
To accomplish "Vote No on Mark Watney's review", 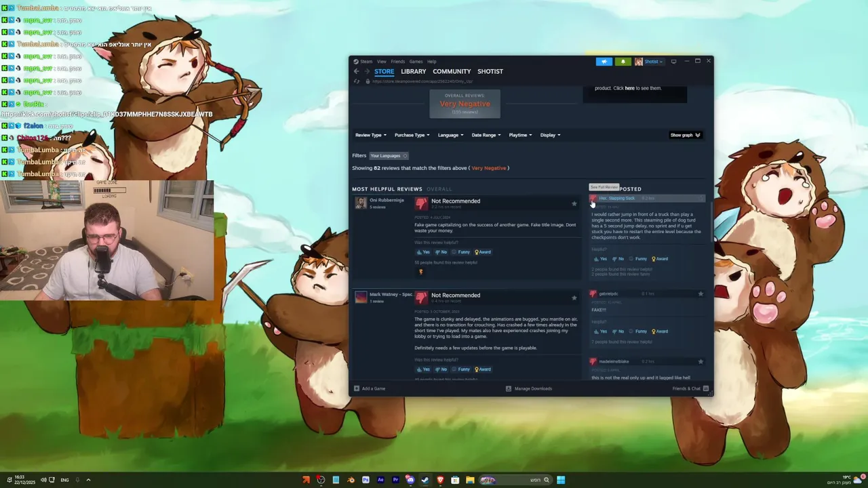I will pos(441,369).
